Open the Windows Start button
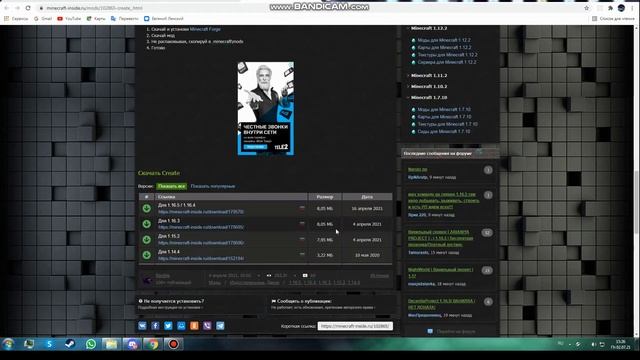This screenshot has height=360, width=640. [8, 344]
